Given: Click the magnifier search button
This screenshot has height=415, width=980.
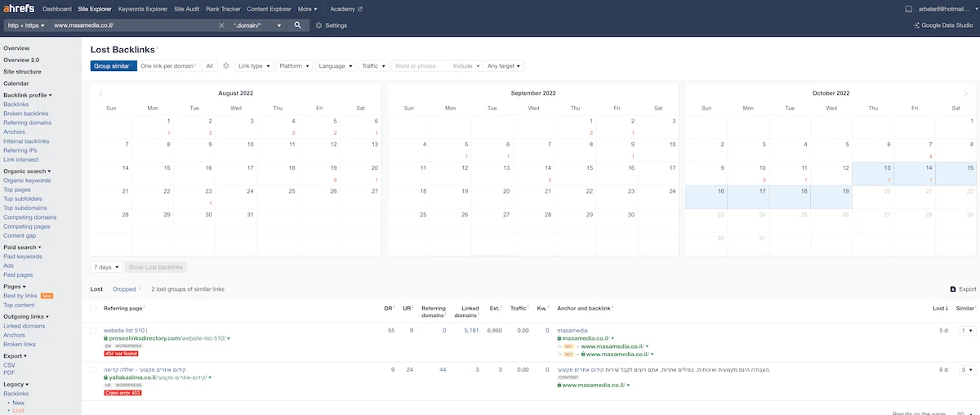Looking at the screenshot, I should point(298,25).
